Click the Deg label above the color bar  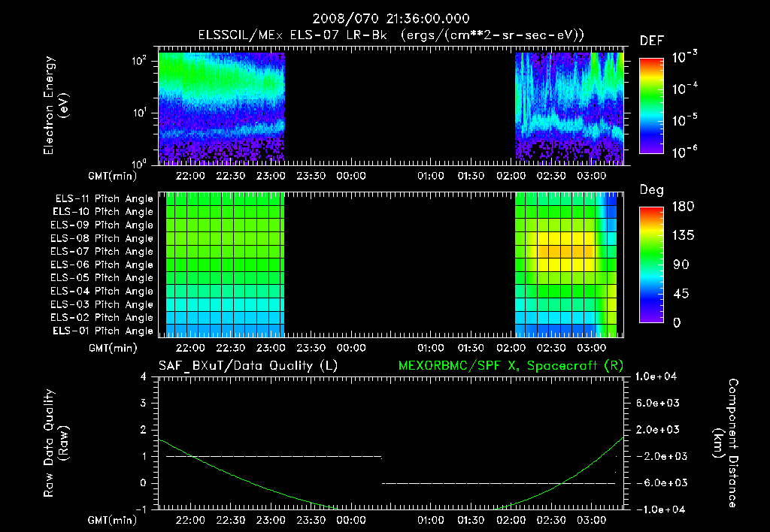[652, 190]
